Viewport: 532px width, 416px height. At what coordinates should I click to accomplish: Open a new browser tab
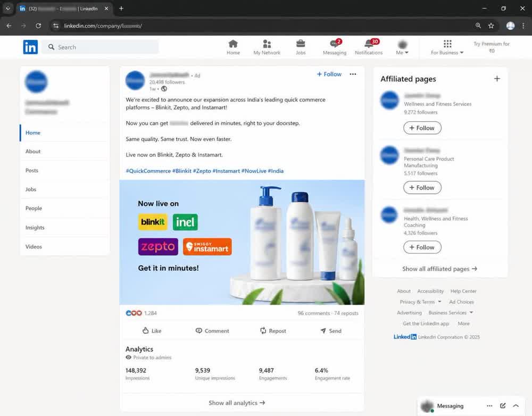point(121,9)
